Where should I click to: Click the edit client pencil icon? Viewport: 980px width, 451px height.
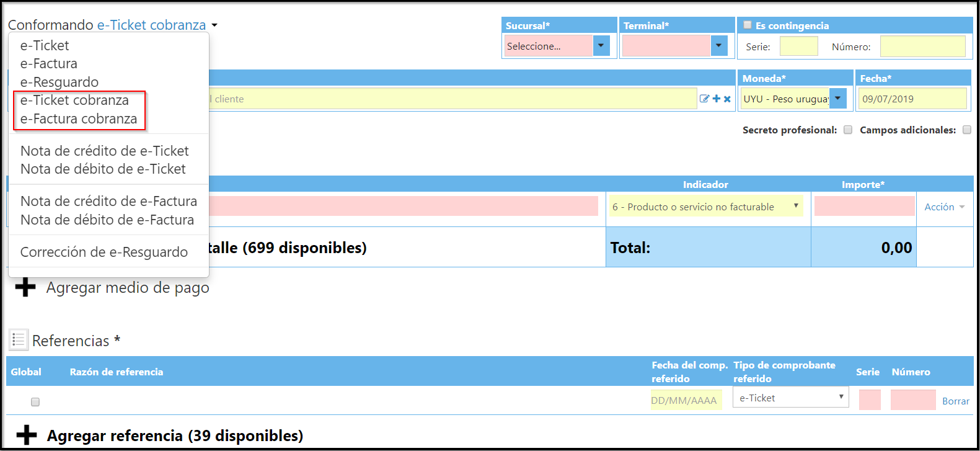(x=704, y=99)
